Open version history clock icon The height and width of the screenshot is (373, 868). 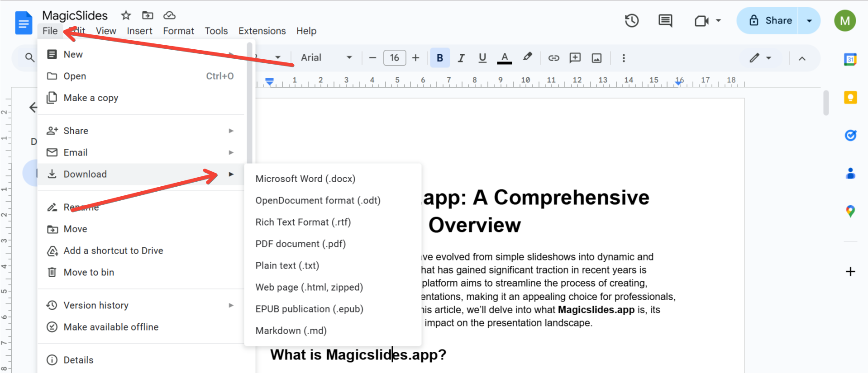click(631, 21)
